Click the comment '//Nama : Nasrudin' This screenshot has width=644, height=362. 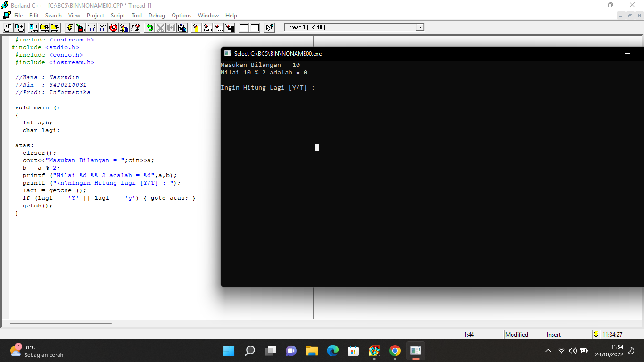(x=47, y=77)
